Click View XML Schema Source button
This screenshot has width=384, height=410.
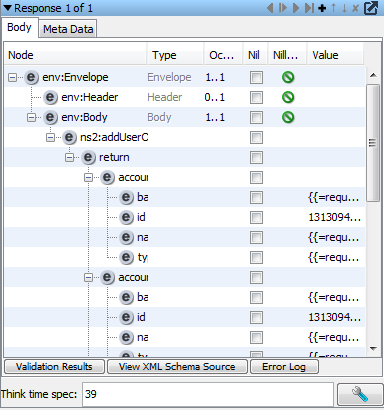point(177,367)
